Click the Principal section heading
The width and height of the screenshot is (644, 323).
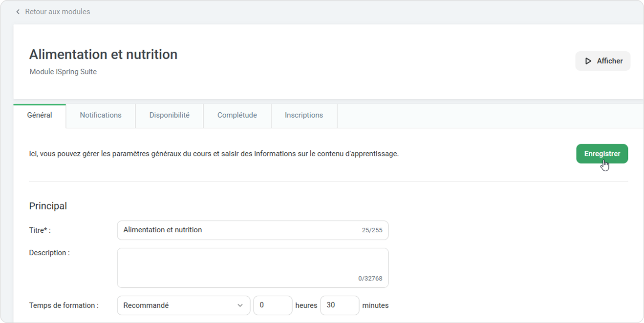pyautogui.click(x=48, y=206)
